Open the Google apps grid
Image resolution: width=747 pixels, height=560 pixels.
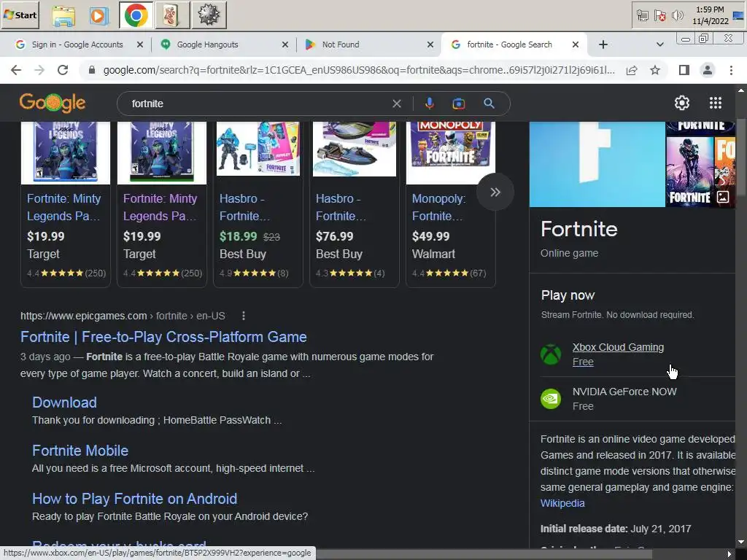click(716, 102)
